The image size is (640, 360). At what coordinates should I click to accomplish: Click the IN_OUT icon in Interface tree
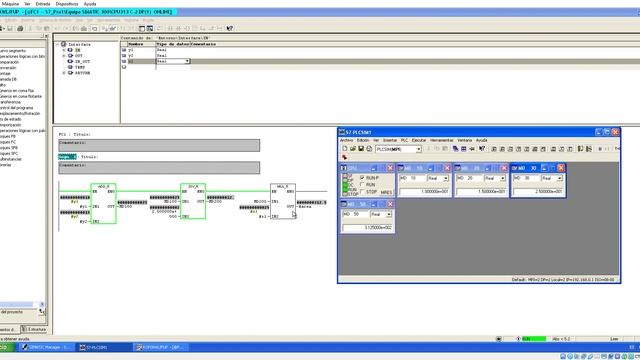point(70,61)
